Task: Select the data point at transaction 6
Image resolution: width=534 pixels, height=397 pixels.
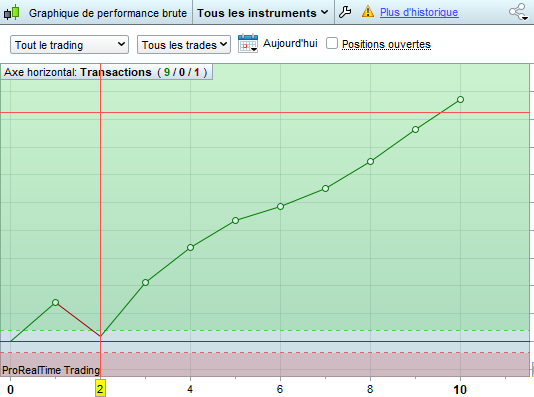Action: [x=280, y=206]
